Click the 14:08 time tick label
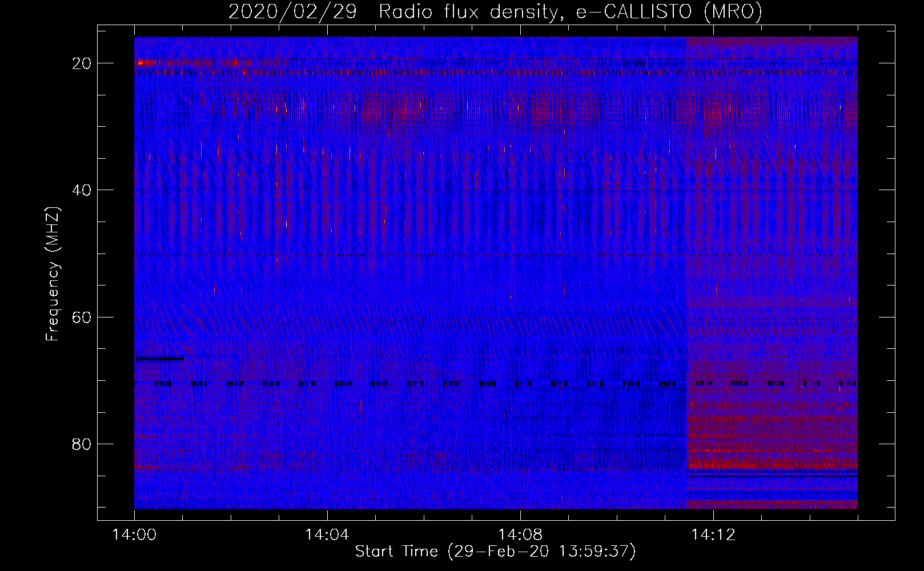The image size is (924, 571). 520,535
